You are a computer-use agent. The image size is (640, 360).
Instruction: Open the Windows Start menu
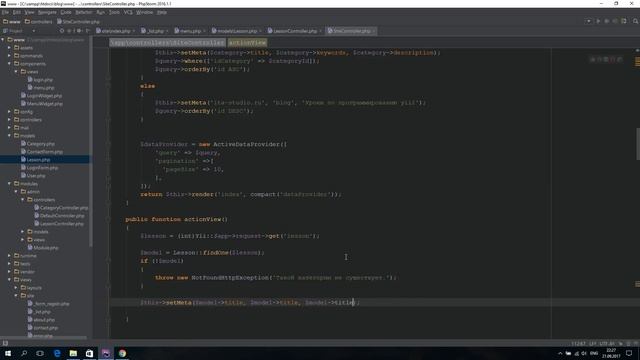(8, 353)
